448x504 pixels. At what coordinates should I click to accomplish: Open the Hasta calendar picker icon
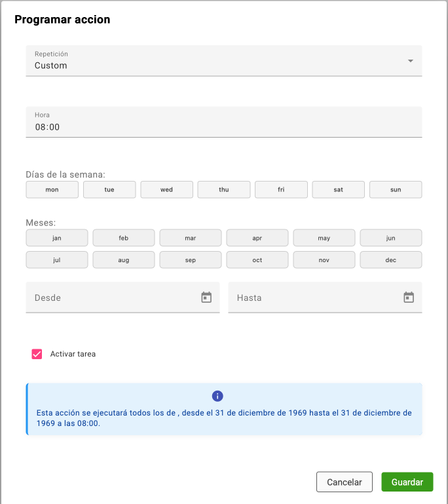[409, 298]
